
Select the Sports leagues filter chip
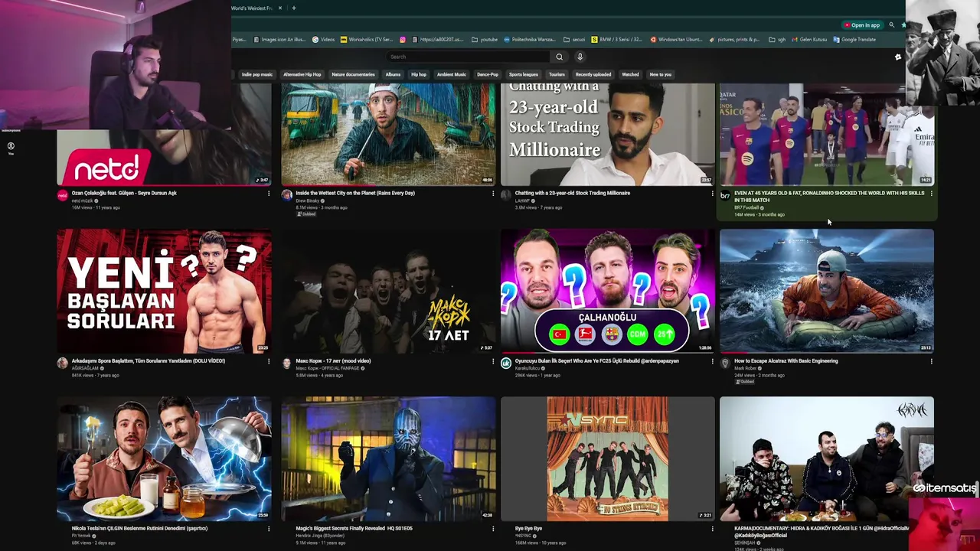(524, 74)
